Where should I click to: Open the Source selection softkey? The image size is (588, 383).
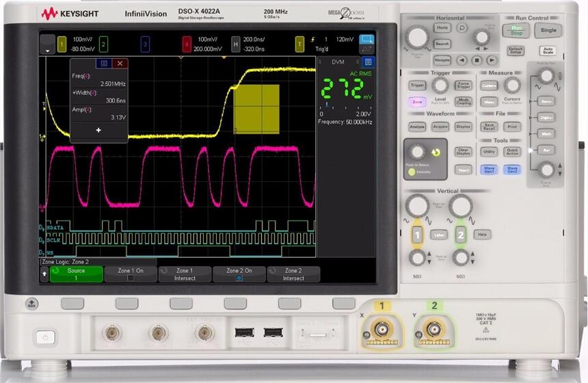76,274
